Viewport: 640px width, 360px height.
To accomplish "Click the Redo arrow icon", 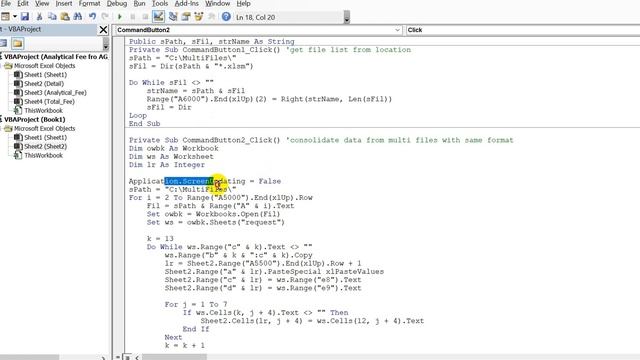I will [x=105, y=17].
